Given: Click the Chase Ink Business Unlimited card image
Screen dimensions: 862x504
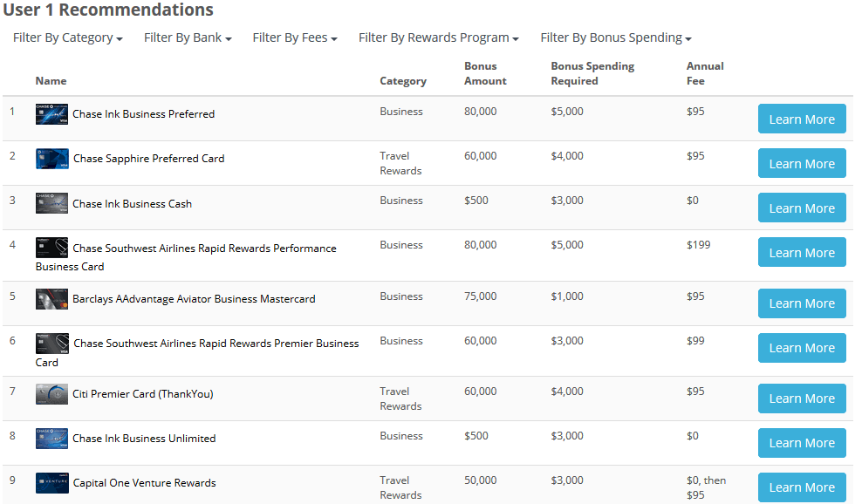Looking at the screenshot, I should [x=51, y=439].
